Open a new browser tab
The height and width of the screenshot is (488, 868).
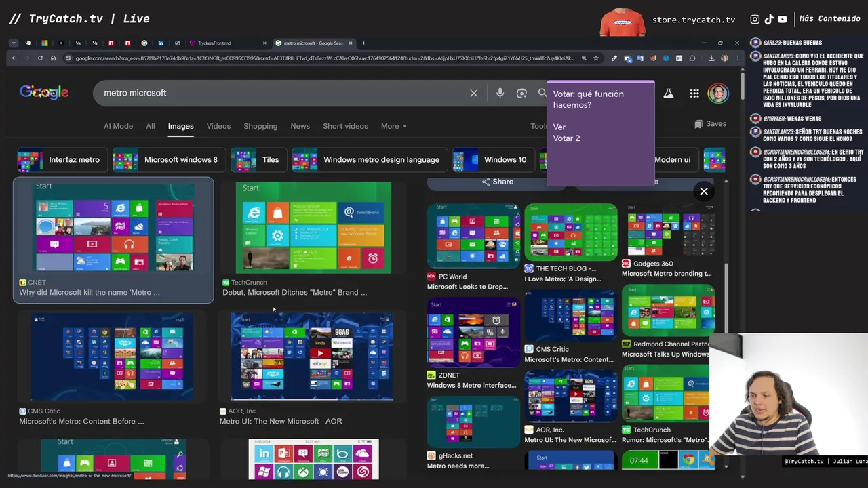coord(363,43)
